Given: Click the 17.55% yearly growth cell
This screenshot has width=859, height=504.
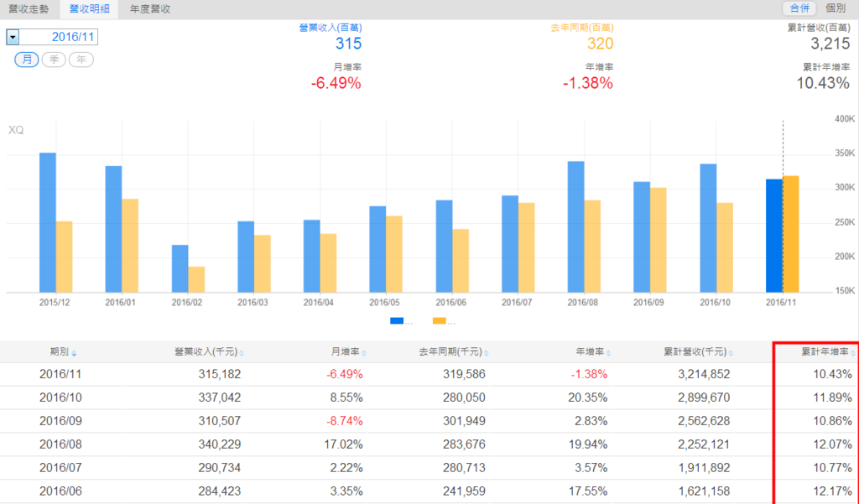Looking at the screenshot, I should pyautogui.click(x=588, y=491).
